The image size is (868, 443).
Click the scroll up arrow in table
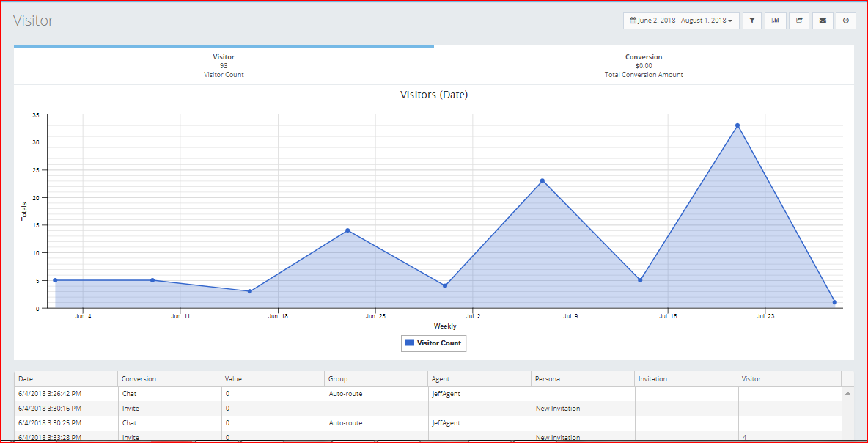click(x=848, y=394)
